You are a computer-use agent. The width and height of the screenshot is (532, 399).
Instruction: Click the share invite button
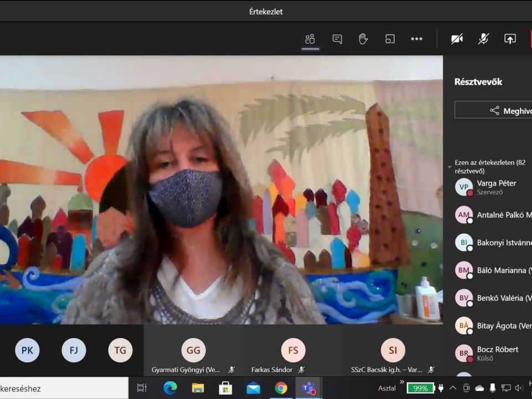point(493,110)
